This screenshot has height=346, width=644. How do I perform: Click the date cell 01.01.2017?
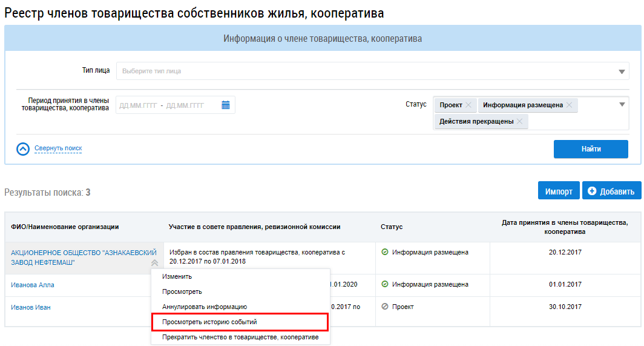tap(565, 284)
